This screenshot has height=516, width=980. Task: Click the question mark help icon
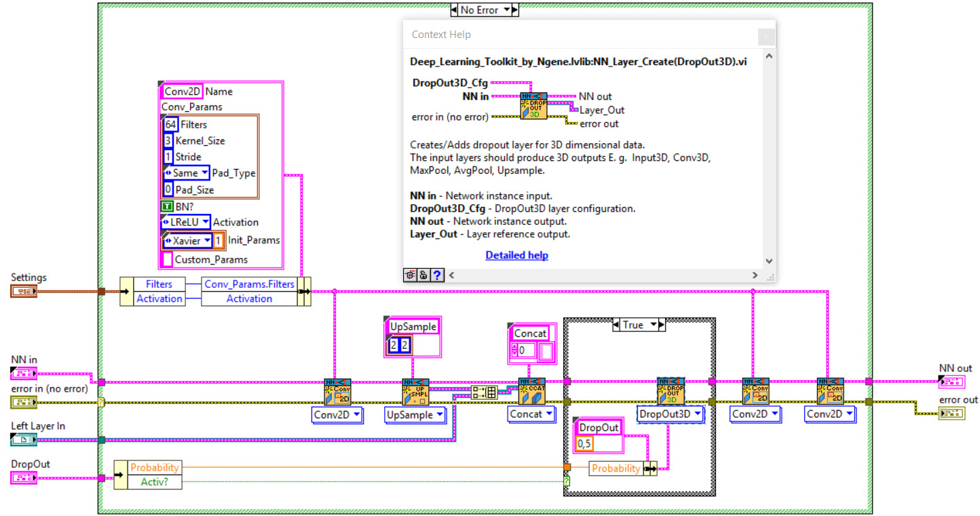click(x=437, y=275)
